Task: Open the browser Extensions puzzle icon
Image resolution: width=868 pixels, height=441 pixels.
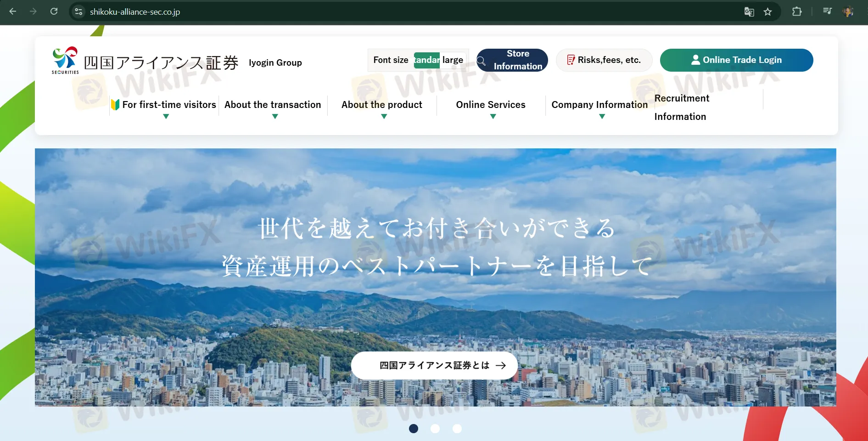Action: [797, 11]
